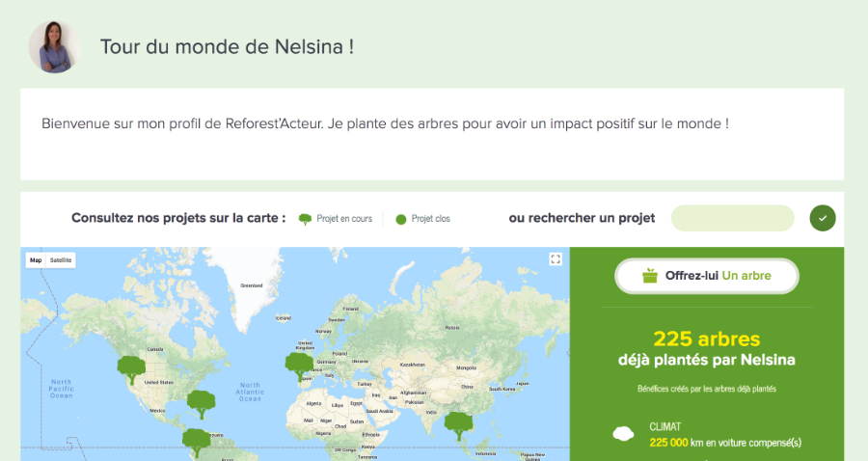Focus the project search input field

735,218
